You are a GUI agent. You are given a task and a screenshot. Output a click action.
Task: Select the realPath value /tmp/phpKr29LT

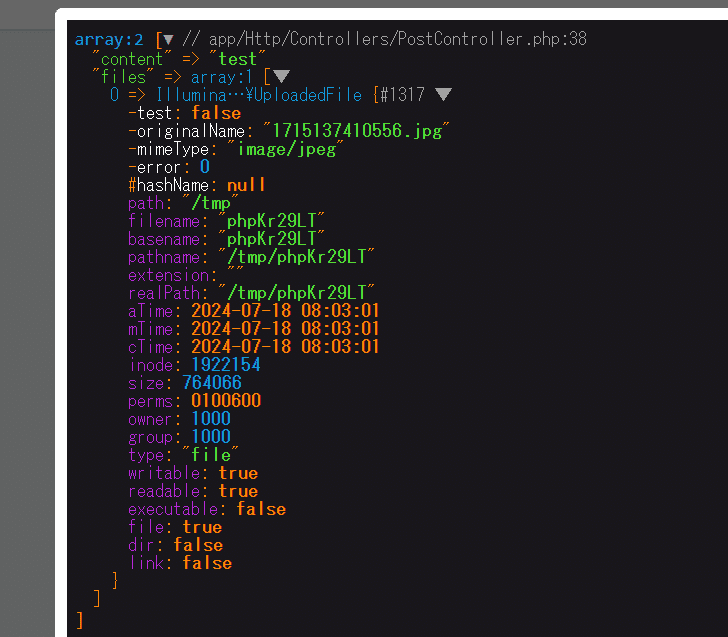296,293
